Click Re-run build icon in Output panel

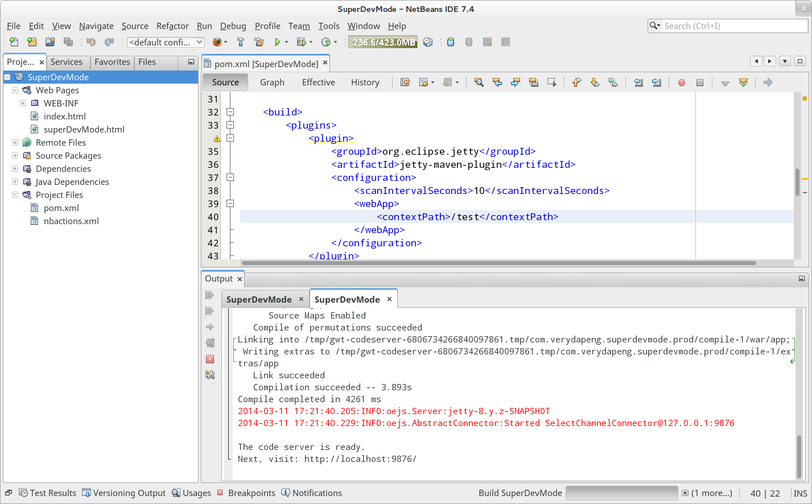209,295
